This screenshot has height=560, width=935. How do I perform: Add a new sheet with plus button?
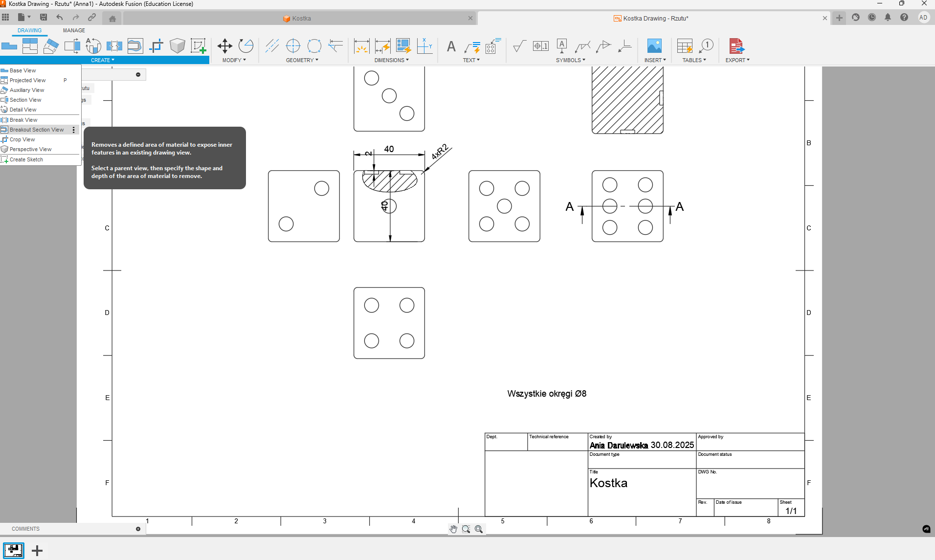37,551
